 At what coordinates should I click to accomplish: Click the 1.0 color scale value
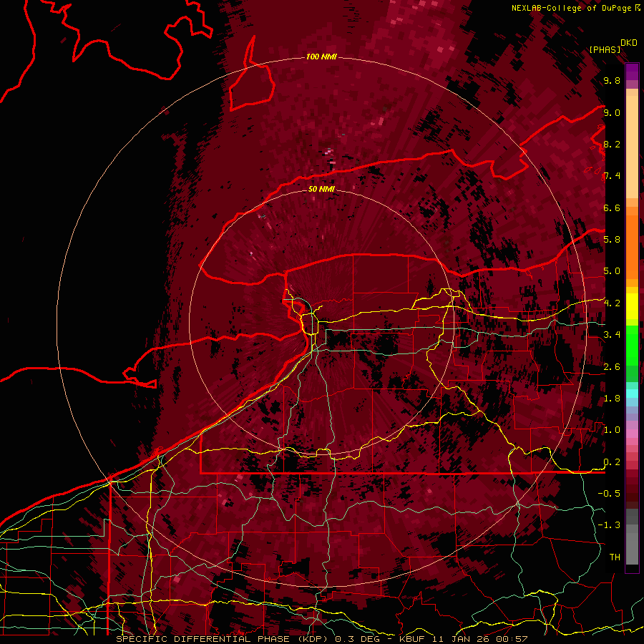point(612,430)
